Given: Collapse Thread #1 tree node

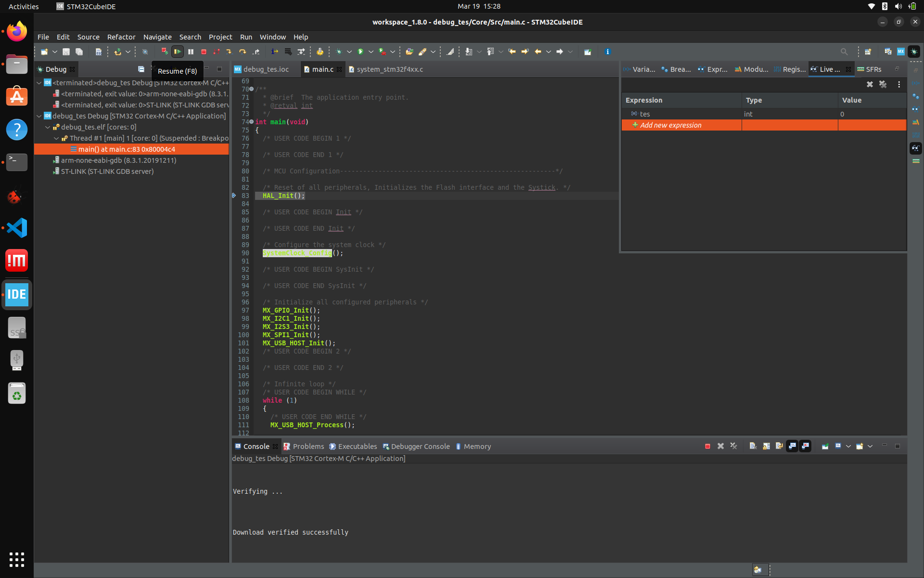Looking at the screenshot, I should (56, 138).
